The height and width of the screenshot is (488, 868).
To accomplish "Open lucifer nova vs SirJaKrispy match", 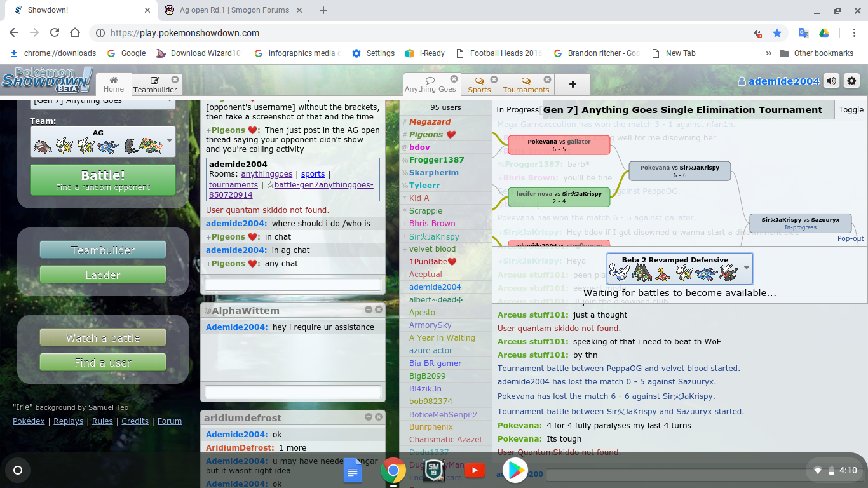I will pos(559,197).
